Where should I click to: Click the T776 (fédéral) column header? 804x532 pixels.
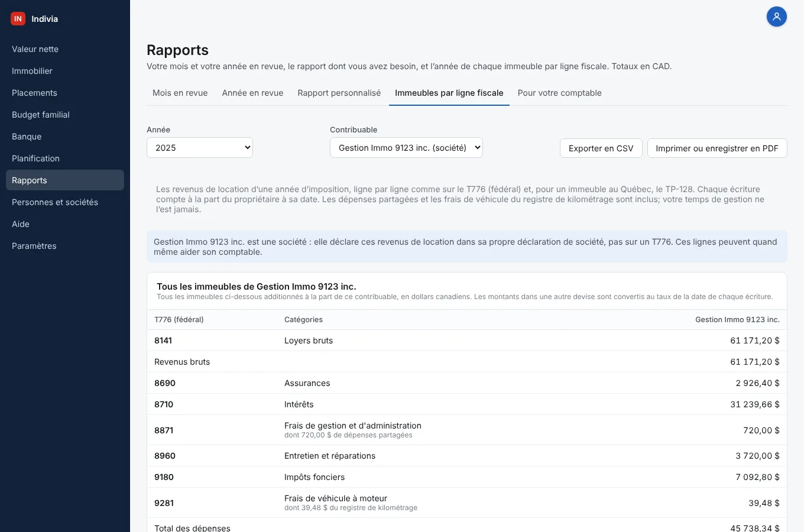coord(179,320)
